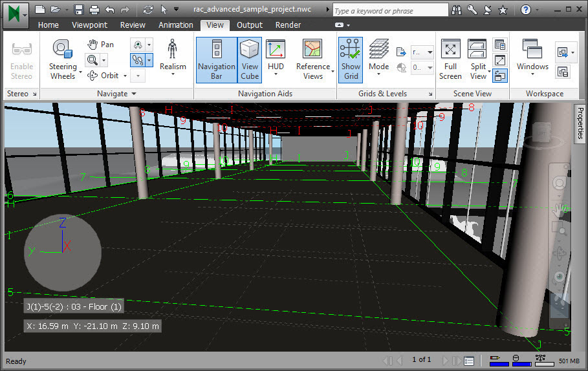This screenshot has width=588, height=371.
Task: Select the Orbit tool
Action: click(x=103, y=76)
